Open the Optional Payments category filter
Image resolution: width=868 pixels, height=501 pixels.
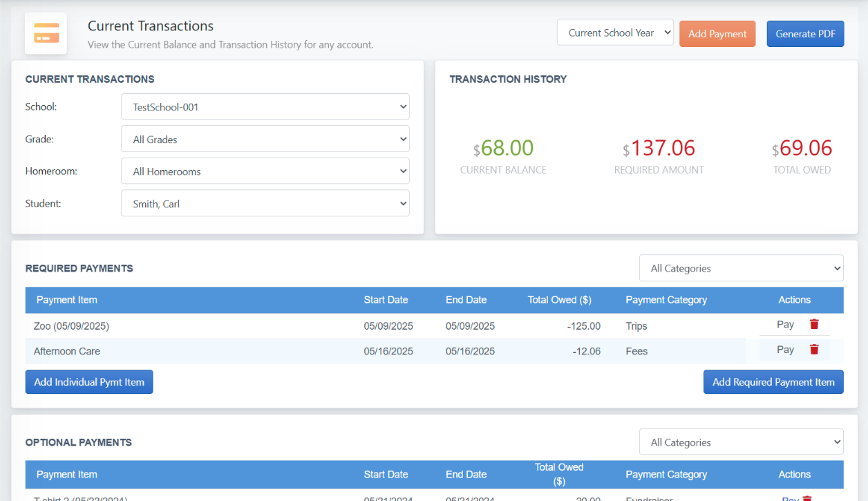741,442
